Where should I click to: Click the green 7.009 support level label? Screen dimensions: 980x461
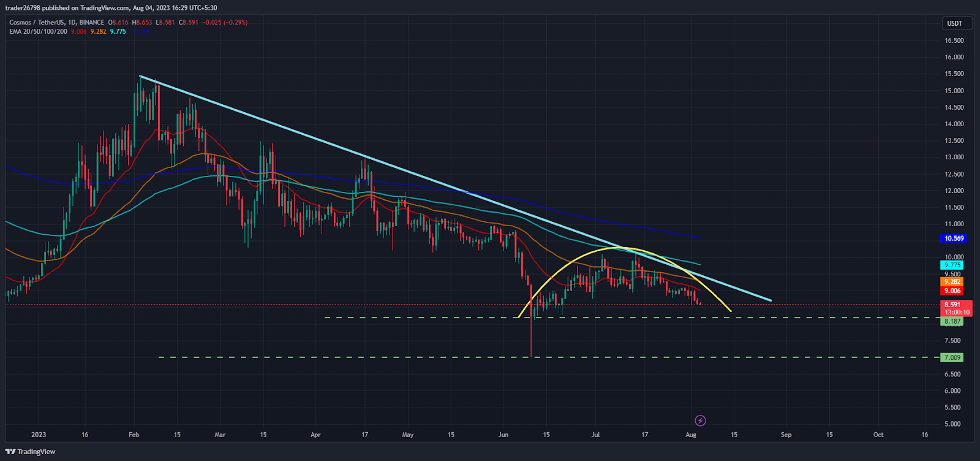point(952,357)
